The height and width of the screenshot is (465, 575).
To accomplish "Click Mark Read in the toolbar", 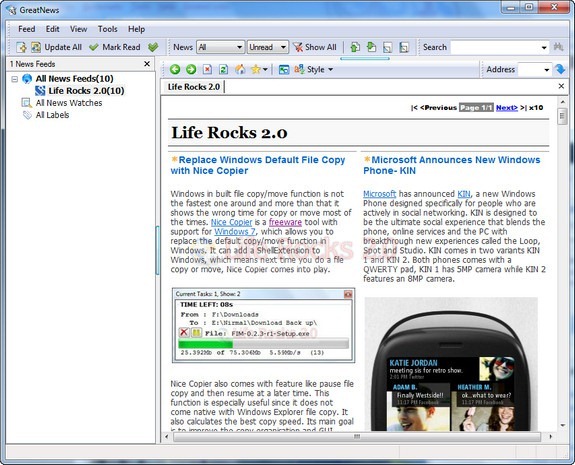I will pos(115,47).
